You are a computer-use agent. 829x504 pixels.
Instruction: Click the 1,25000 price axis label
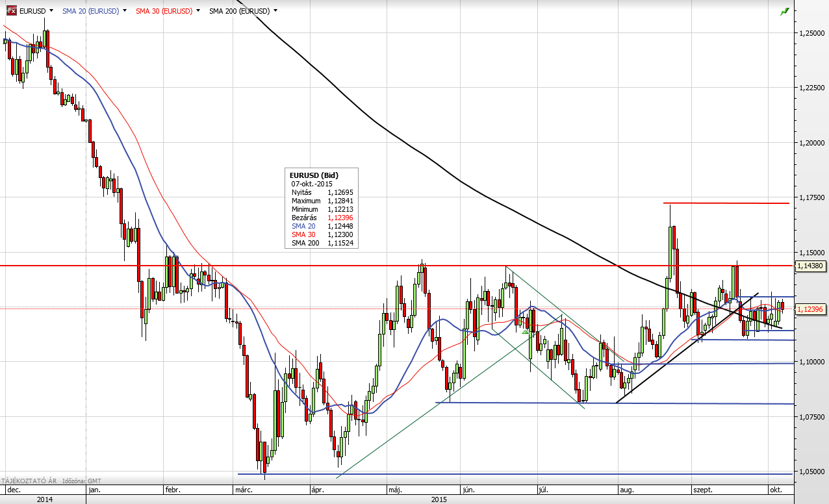point(813,32)
